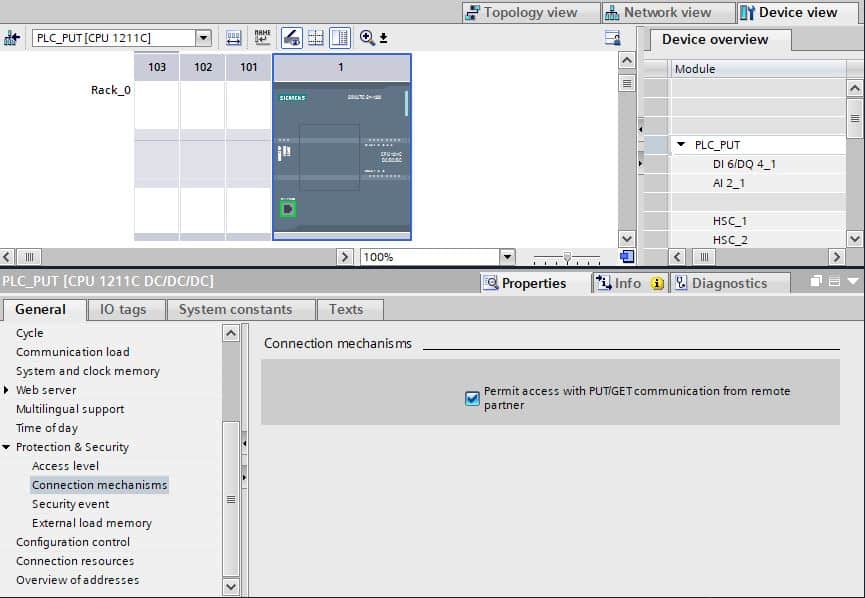Click the green Ethernet port on the CPU

click(x=288, y=209)
